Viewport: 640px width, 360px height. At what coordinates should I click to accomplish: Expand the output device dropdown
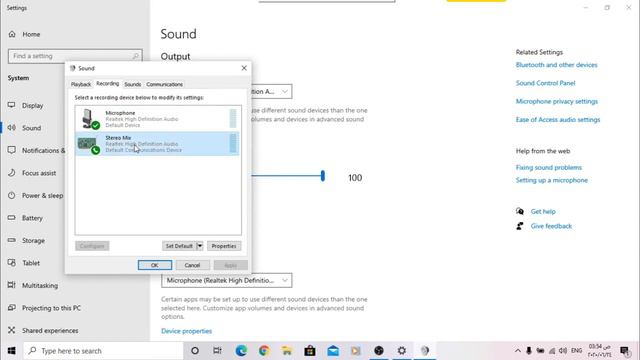(x=284, y=91)
